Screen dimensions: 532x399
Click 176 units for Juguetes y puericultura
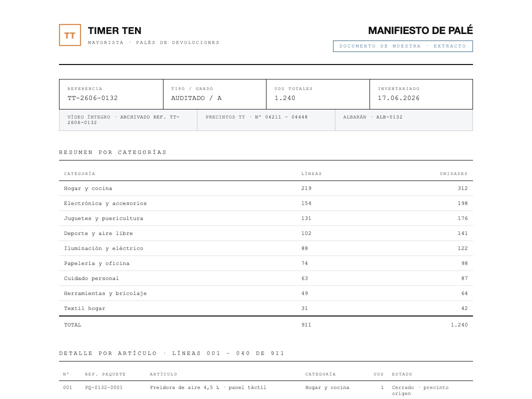463,218
